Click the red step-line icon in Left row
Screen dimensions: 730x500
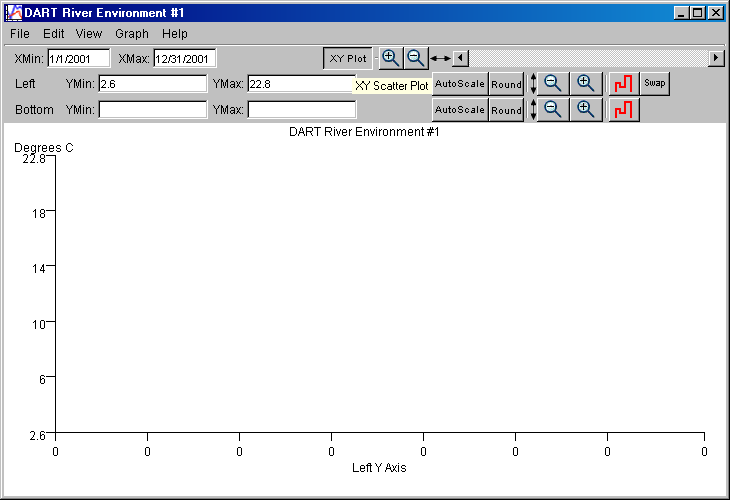tap(623, 84)
